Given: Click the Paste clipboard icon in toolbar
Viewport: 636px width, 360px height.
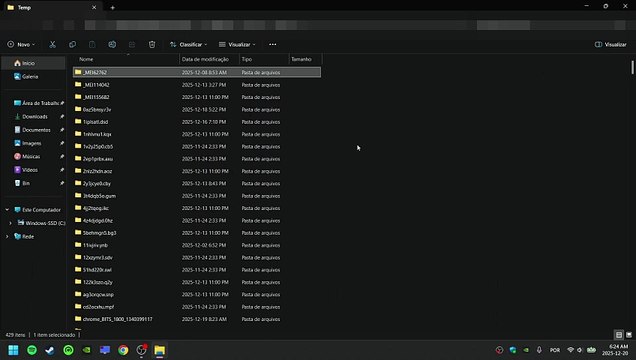Looking at the screenshot, I should pyautogui.click(x=92, y=45).
